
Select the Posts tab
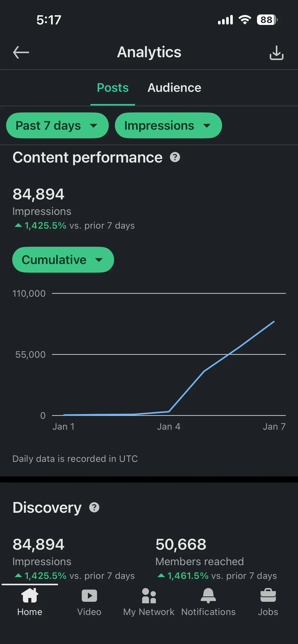click(113, 87)
